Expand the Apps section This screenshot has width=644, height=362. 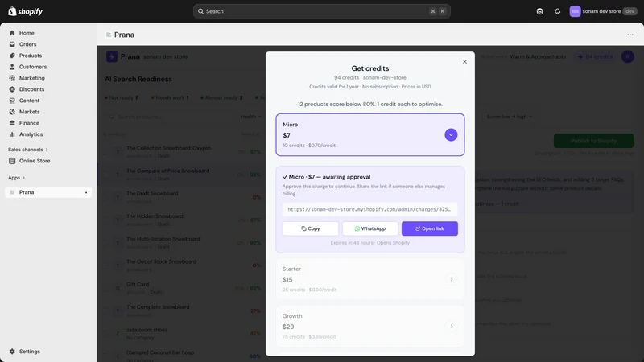pyautogui.click(x=16, y=178)
